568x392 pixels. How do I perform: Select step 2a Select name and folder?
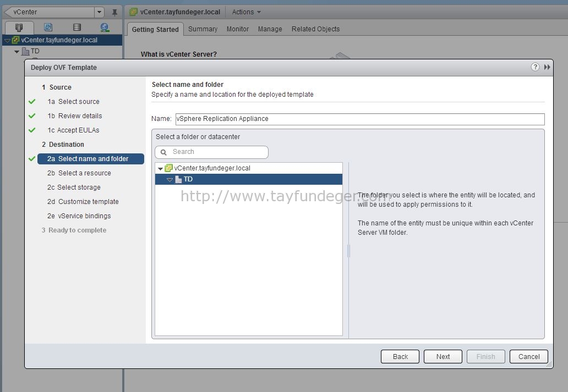coord(91,159)
